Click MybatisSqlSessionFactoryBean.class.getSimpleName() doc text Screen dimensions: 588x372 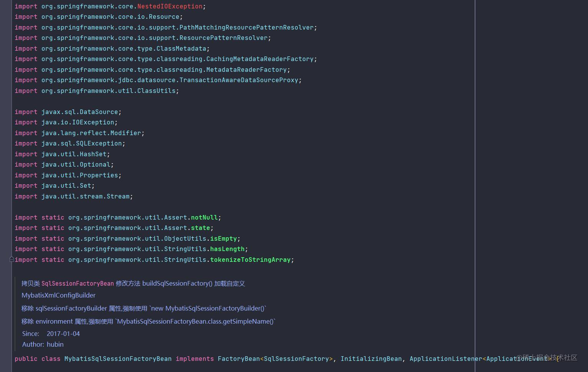195,322
